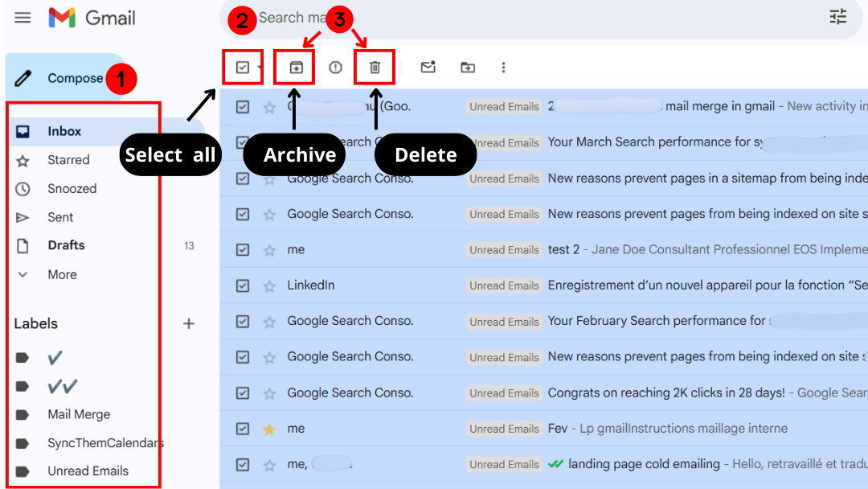Open the Unread Emails label in sidebar
Image resolution: width=868 pixels, height=489 pixels.
[88, 471]
